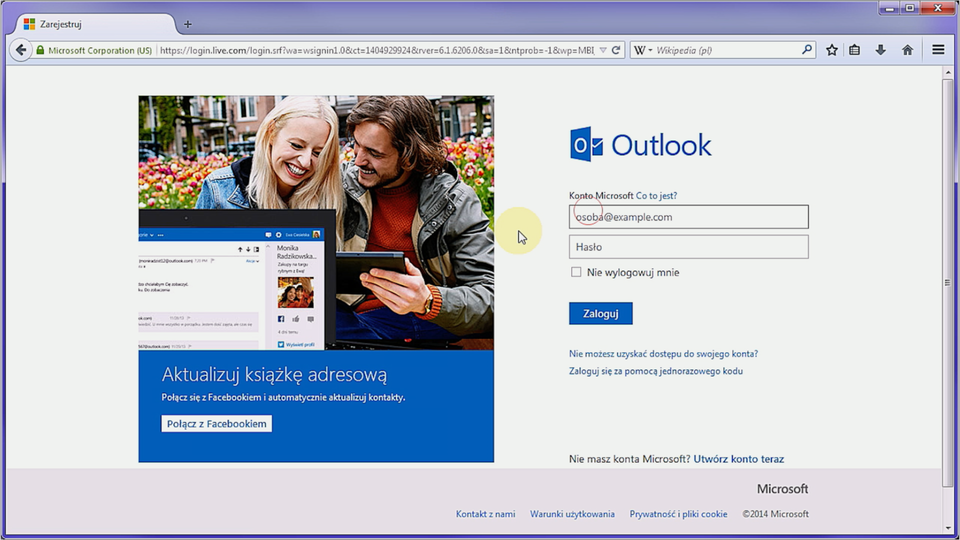Open 'Prywatność i pliki cookie' link
Viewport: 960px width, 540px height.
point(678,514)
